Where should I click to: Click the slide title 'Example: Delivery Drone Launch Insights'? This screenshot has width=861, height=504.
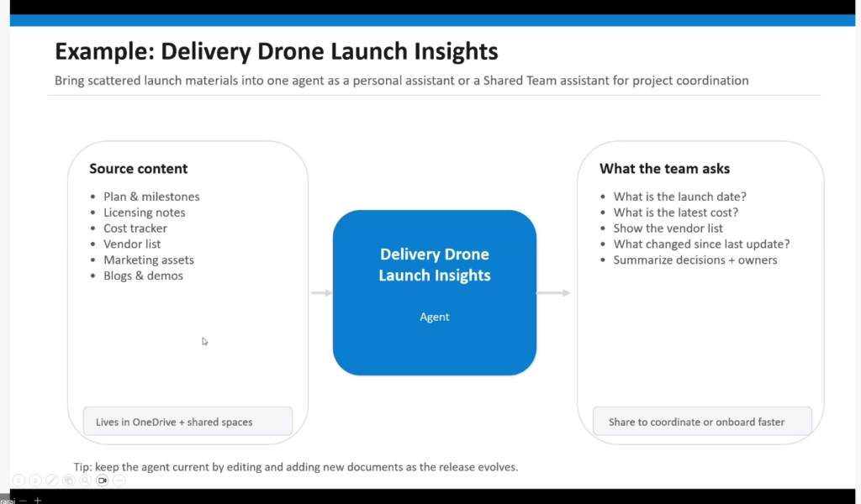point(277,51)
